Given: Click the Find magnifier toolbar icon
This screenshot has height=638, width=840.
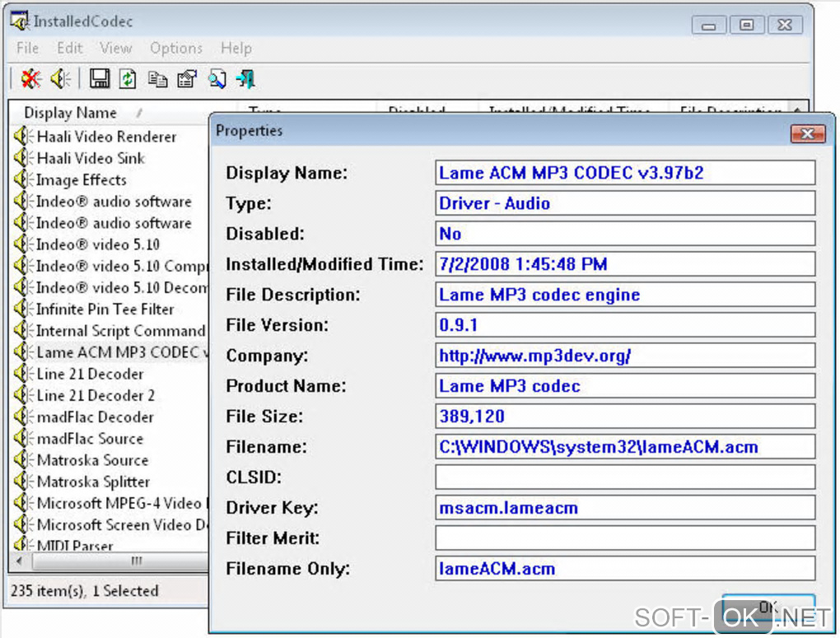Looking at the screenshot, I should coord(217,79).
